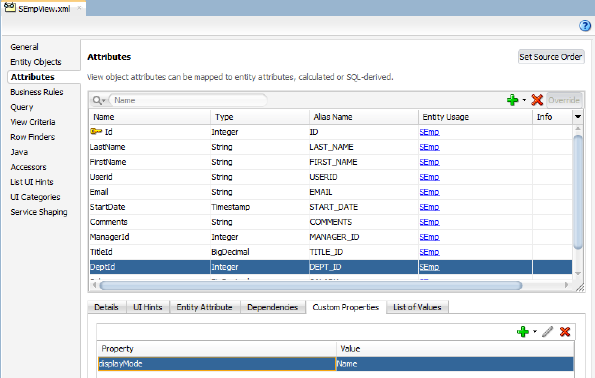Open custom property add dropdown arrow
Screen dimensions: 595x378
click(535, 332)
